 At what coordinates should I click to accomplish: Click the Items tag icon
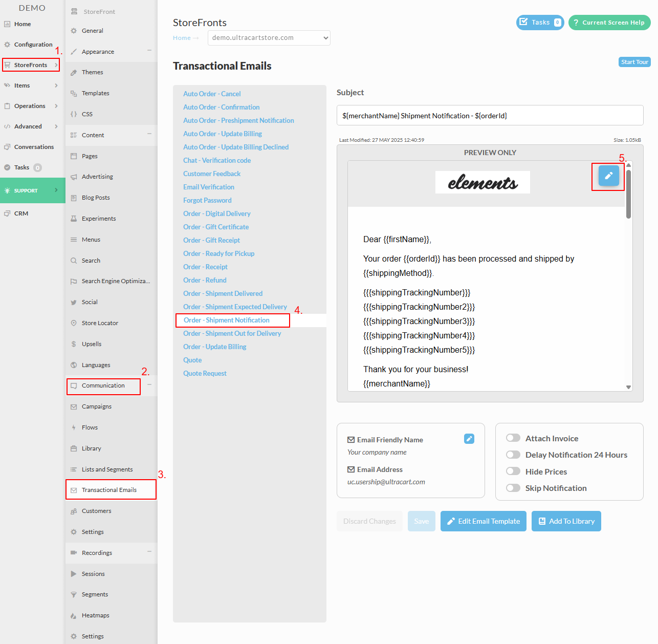[7, 85]
